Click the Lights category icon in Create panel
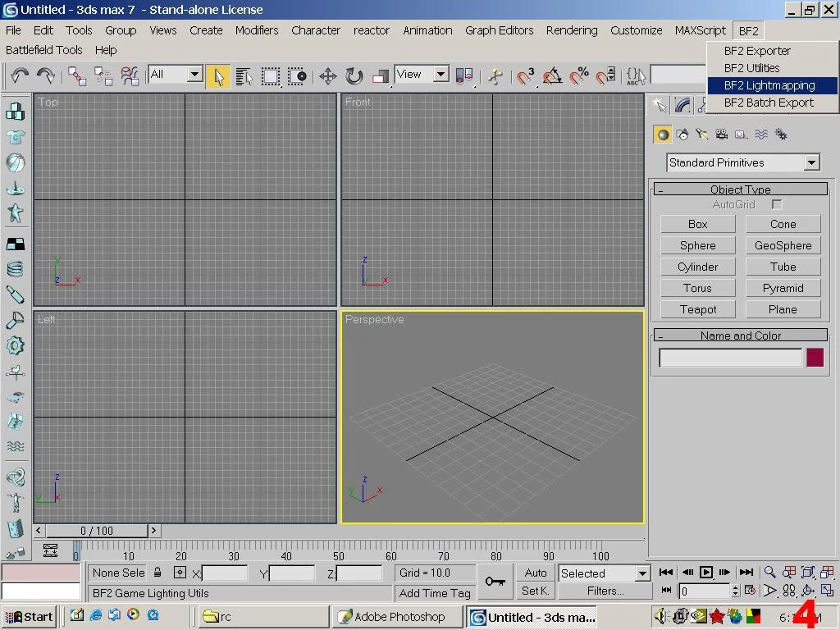Image resolution: width=840 pixels, height=630 pixels. point(702,135)
